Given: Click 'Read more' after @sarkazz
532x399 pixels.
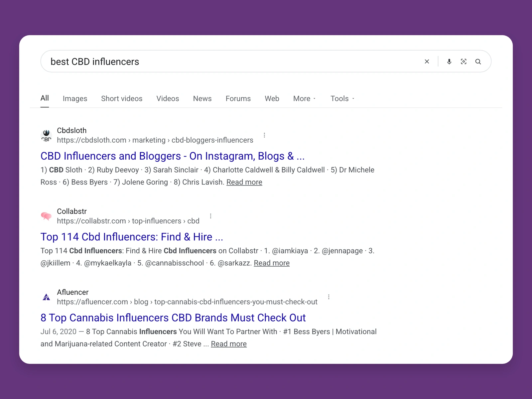Looking at the screenshot, I should tap(272, 263).
